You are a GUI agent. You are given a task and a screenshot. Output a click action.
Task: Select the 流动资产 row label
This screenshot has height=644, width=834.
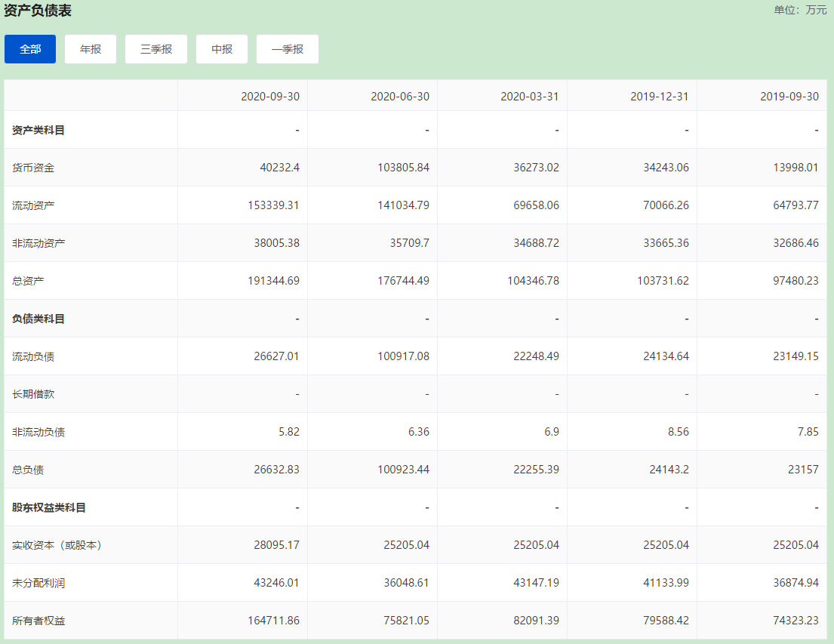coord(33,205)
